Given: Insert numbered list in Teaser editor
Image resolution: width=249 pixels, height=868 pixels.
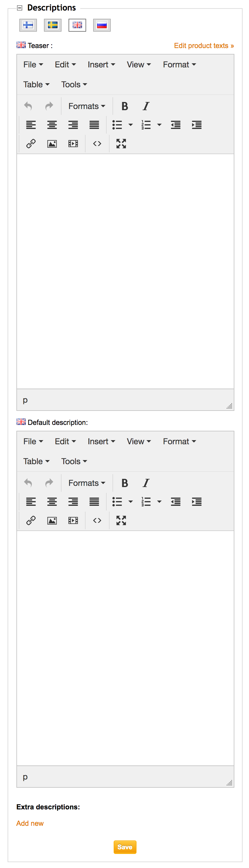Looking at the screenshot, I should click(x=146, y=125).
